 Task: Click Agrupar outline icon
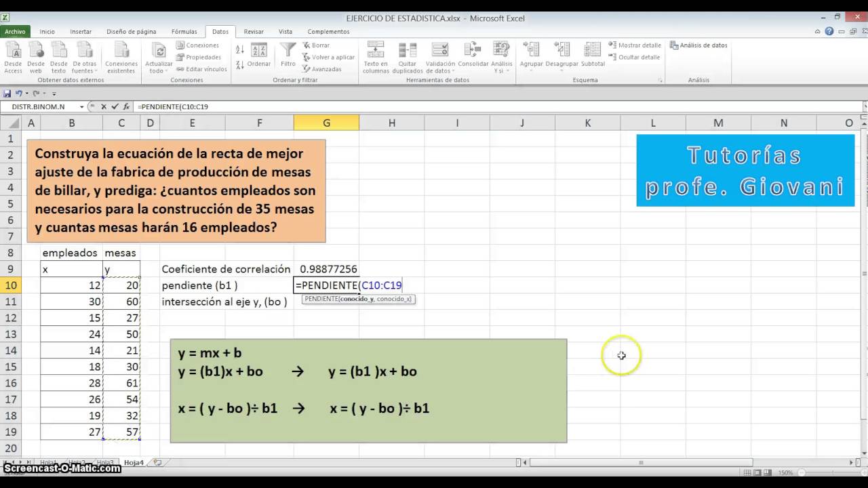532,55
